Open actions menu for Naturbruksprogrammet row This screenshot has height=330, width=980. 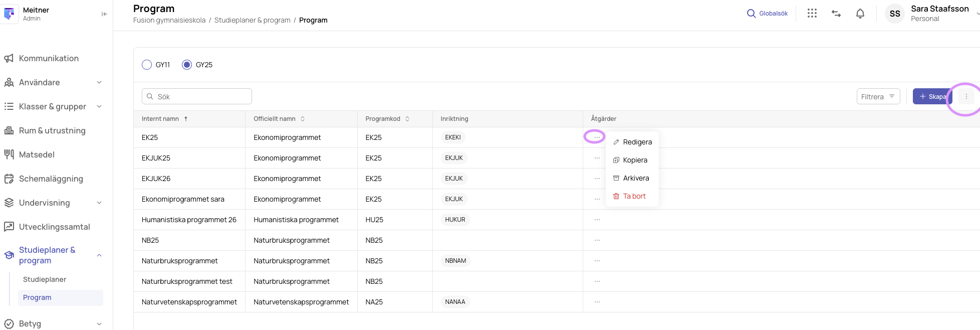click(597, 261)
